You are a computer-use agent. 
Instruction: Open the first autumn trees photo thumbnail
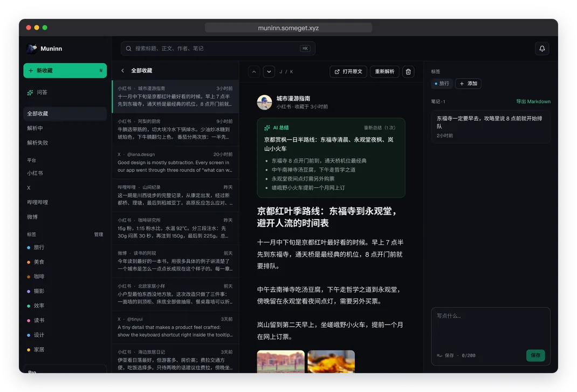281,361
